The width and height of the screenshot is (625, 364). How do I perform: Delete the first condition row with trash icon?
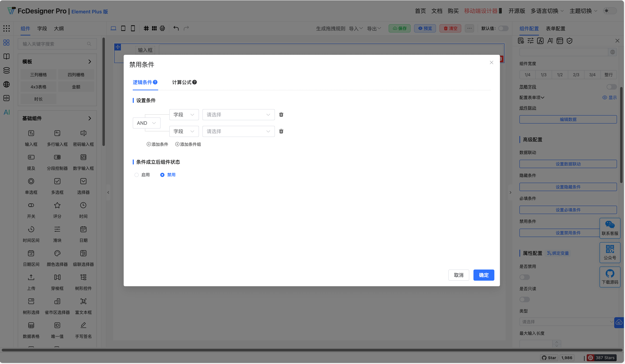pos(281,114)
